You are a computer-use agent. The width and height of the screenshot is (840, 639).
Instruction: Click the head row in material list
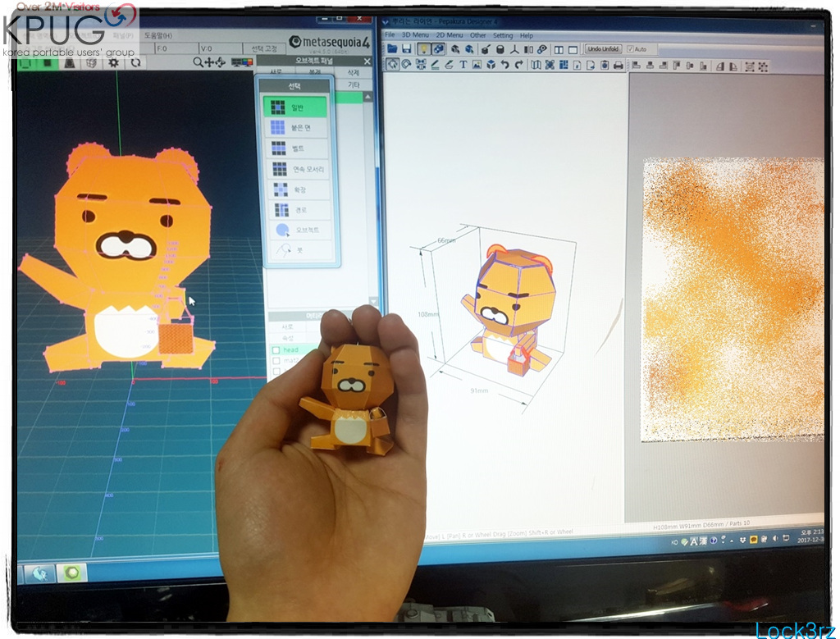click(294, 349)
